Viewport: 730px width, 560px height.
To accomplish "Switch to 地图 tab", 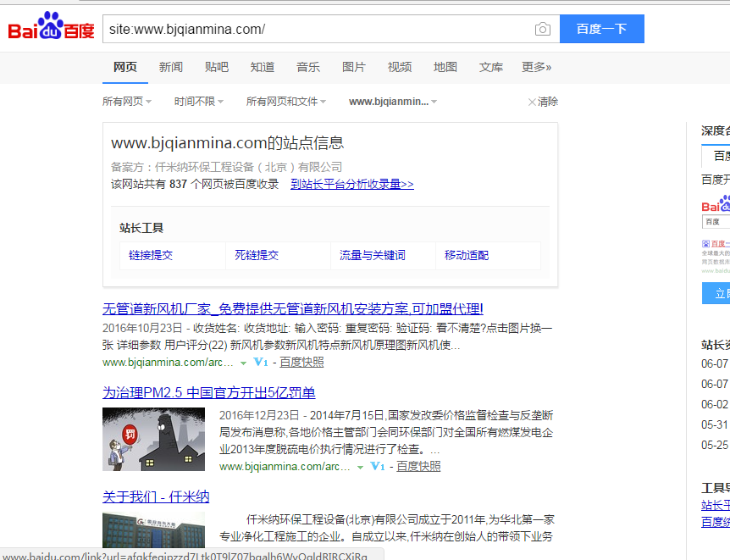I will pos(445,67).
